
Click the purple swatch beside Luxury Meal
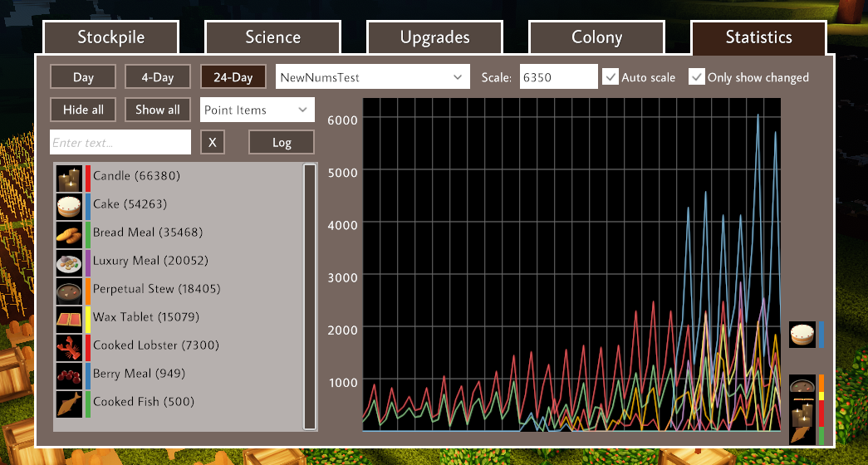pos(87,263)
